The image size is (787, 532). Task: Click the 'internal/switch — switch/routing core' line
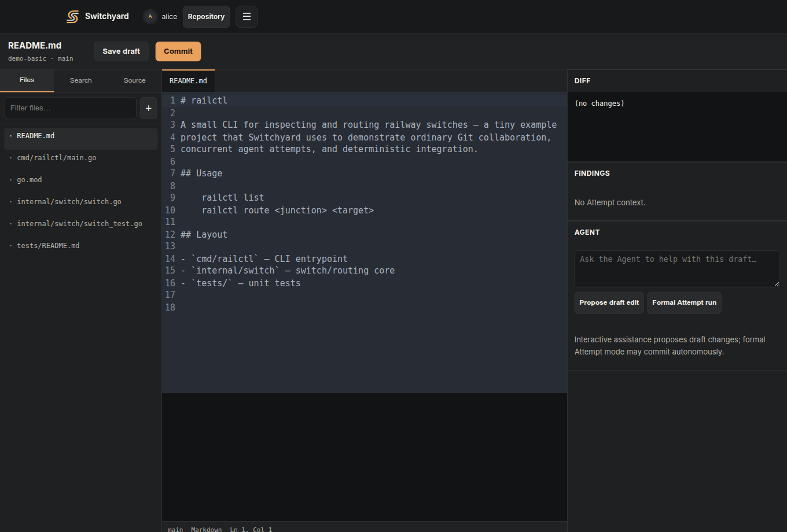288,271
